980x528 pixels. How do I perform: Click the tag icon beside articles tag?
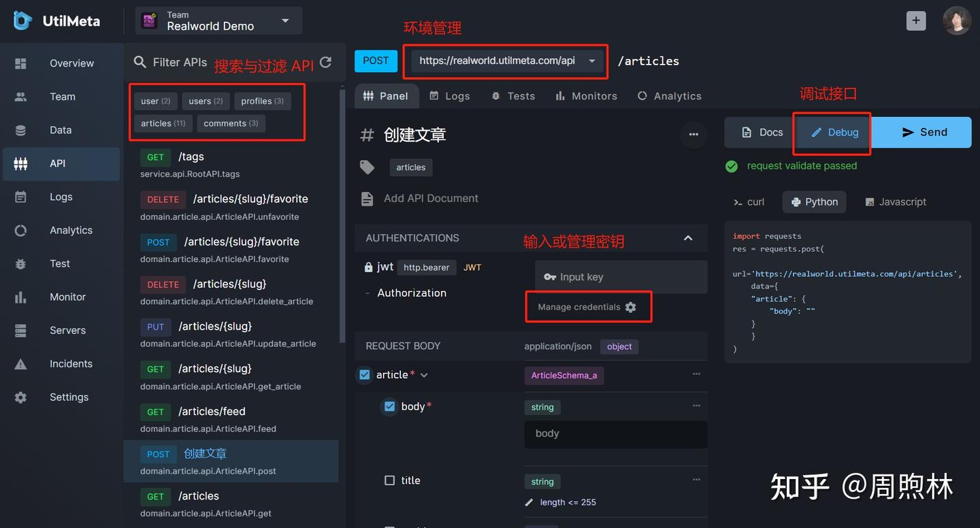point(367,167)
